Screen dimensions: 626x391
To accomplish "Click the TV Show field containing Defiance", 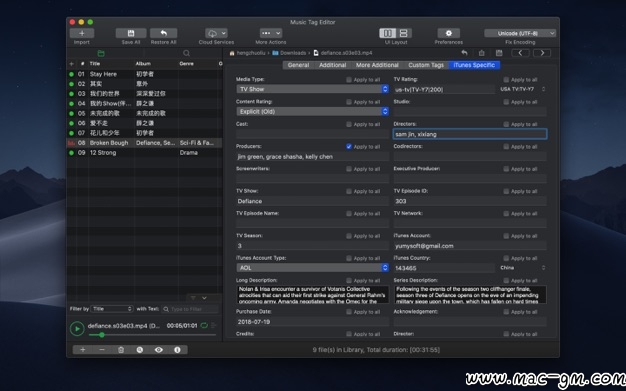I will pyautogui.click(x=312, y=201).
